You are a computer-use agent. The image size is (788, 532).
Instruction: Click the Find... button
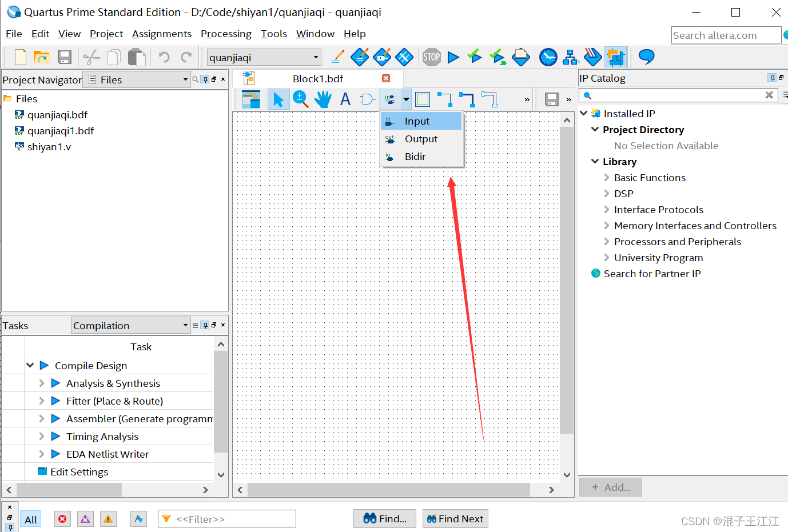tap(385, 519)
